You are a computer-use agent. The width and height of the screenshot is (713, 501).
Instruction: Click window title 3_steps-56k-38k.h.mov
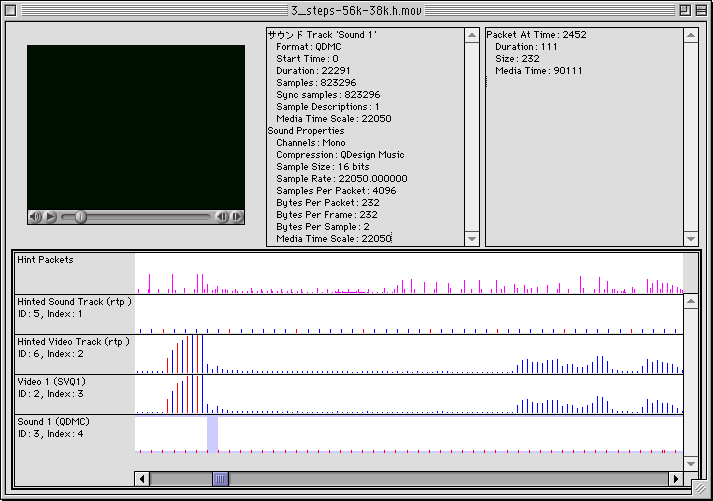(356, 10)
